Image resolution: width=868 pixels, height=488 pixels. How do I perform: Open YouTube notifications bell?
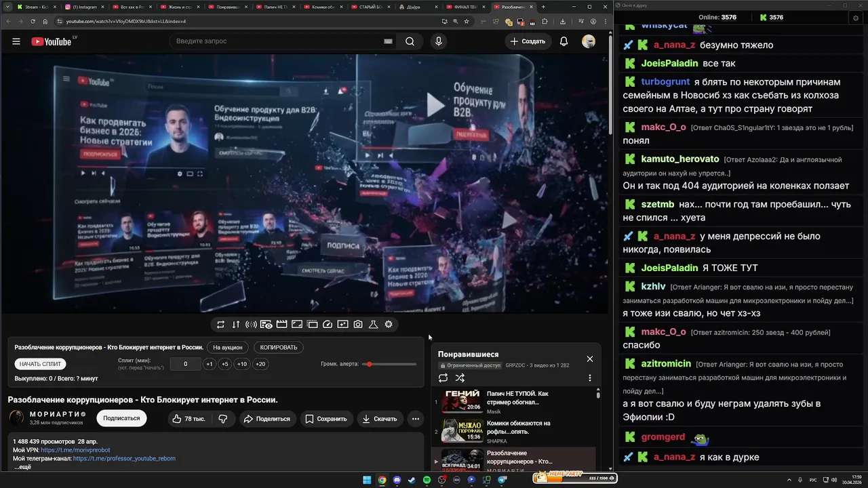pos(564,41)
